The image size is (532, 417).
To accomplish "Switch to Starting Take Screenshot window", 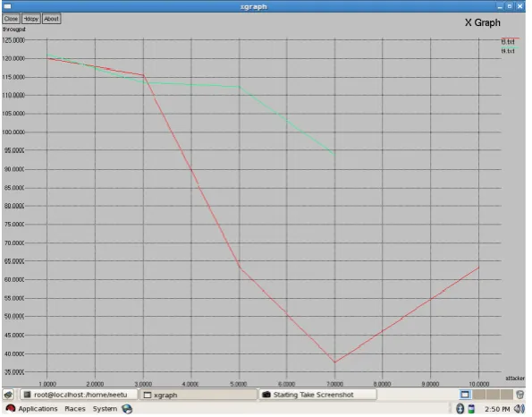I will [x=318, y=395].
